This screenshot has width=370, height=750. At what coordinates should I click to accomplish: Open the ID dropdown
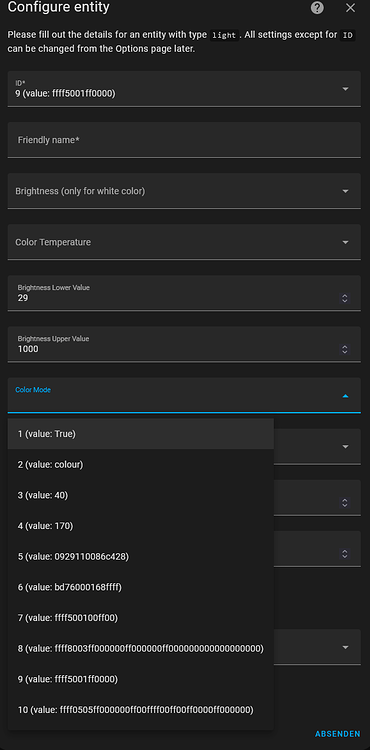point(184,88)
